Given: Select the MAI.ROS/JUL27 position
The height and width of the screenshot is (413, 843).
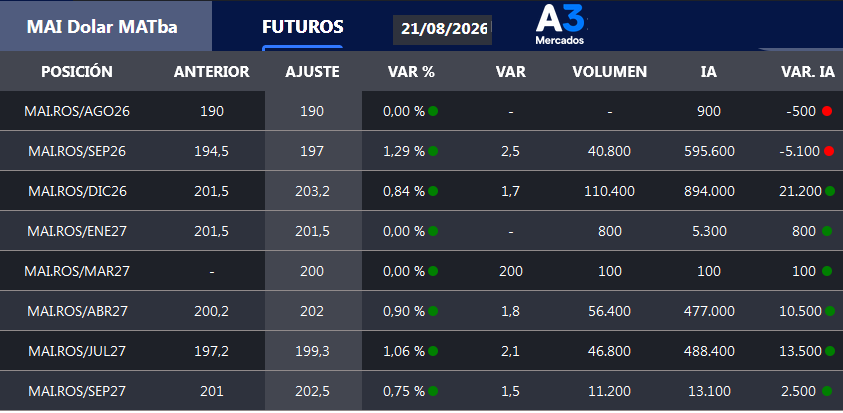Looking at the screenshot, I should [x=77, y=351].
